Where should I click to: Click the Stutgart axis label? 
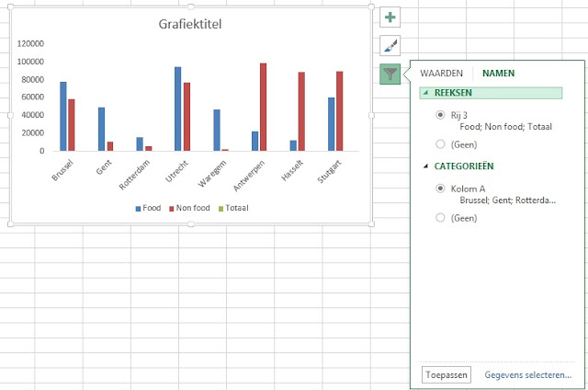329,171
